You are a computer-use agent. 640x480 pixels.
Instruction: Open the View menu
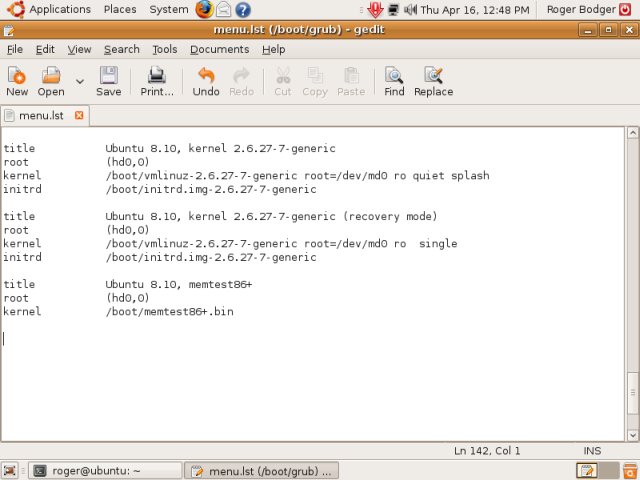(x=79, y=49)
